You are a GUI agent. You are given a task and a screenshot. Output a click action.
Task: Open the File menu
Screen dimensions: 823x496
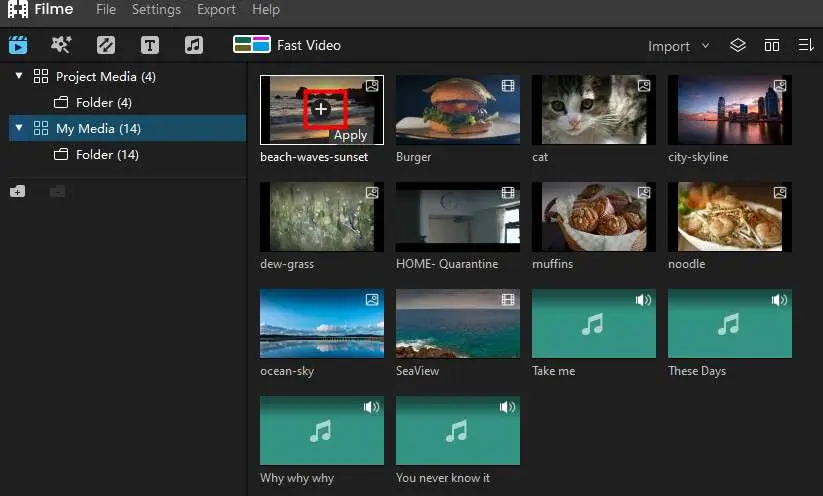[106, 9]
